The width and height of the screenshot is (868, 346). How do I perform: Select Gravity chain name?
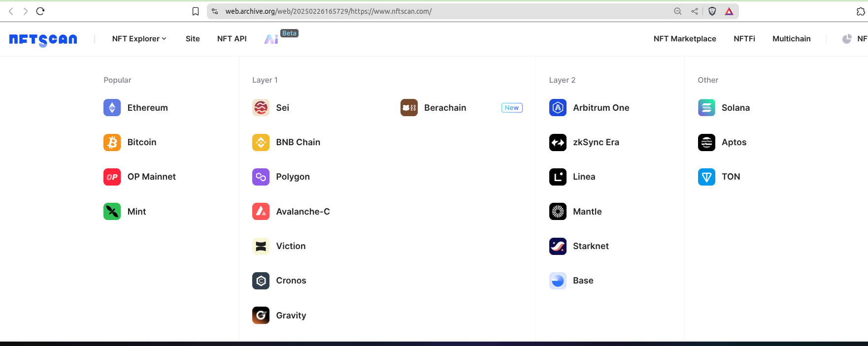pos(291,315)
